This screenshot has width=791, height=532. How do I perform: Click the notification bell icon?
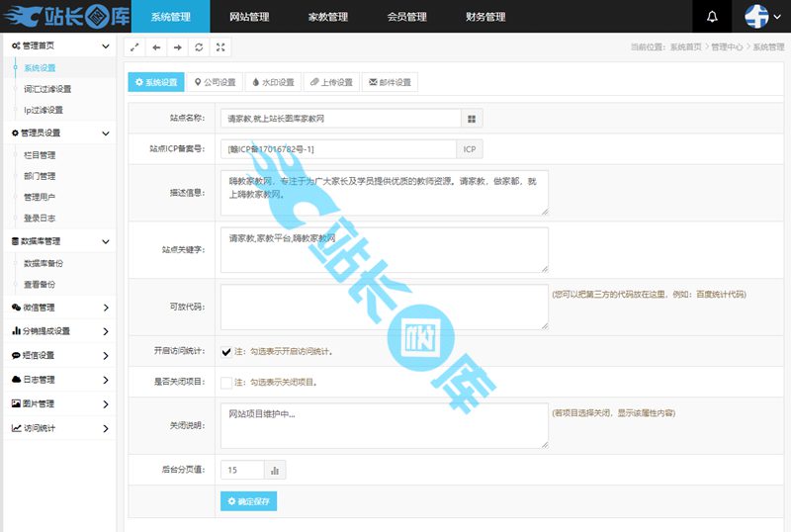pos(712,17)
